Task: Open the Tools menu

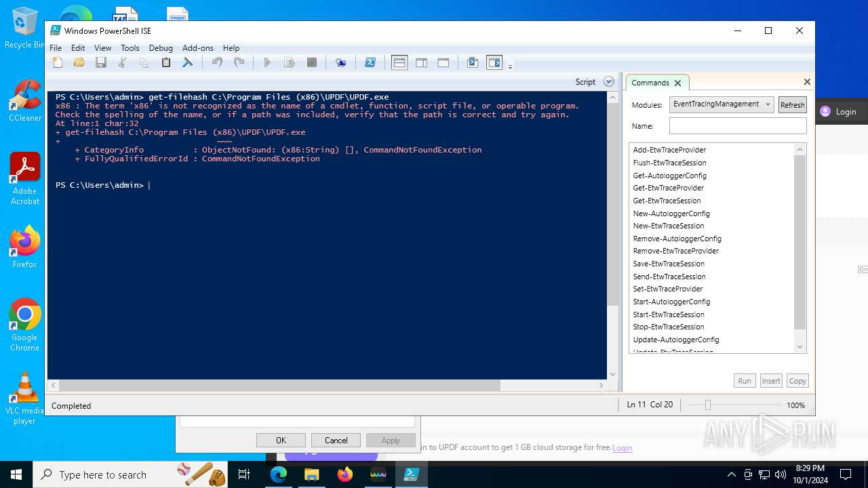Action: tap(130, 48)
